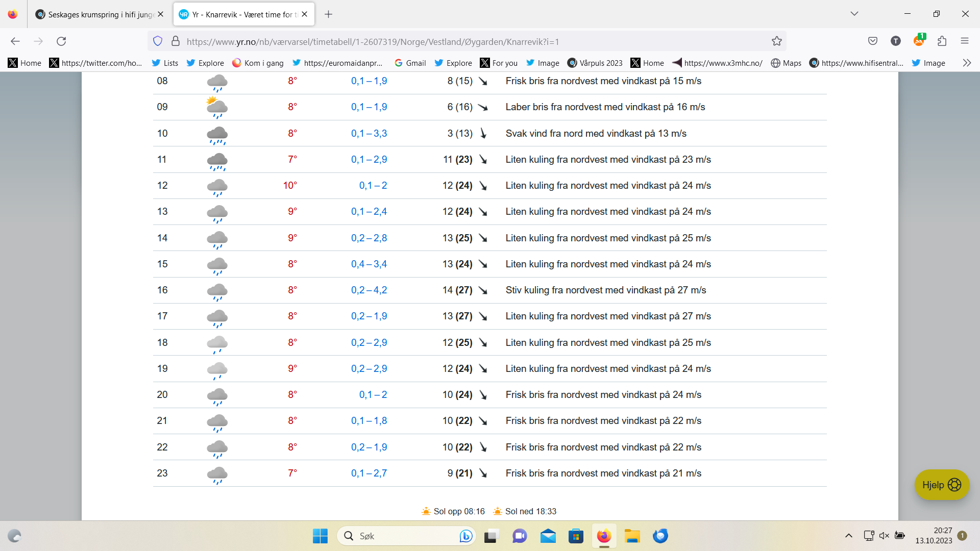Open the Firefox application menu
Screen dimensions: 980x551
tap(965, 41)
